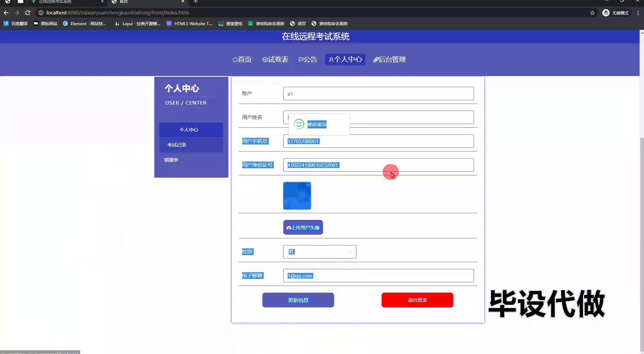Open the HTML5 Website bookmark

(189, 23)
